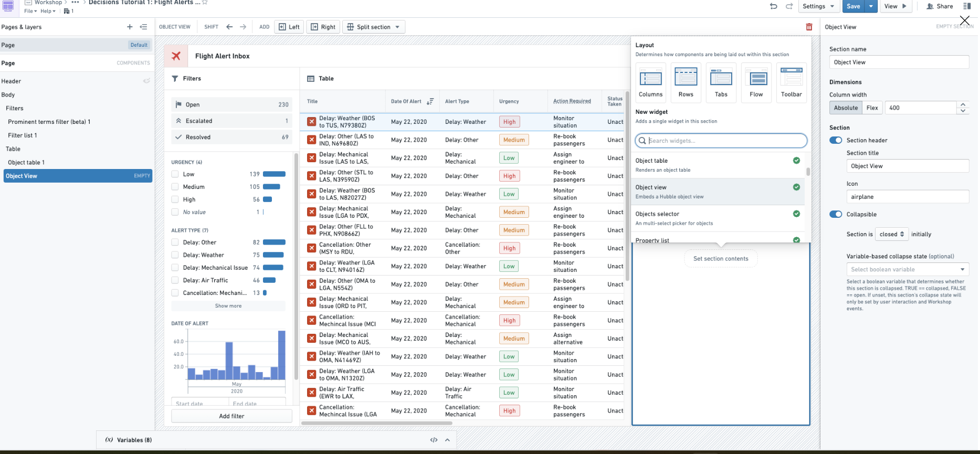The width and height of the screenshot is (980, 454).
Task: Check the High urgency filter checkbox
Action: 175,199
